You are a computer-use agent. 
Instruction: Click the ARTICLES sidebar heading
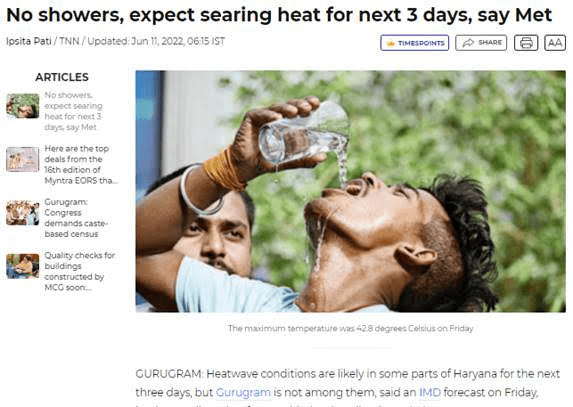(62, 77)
